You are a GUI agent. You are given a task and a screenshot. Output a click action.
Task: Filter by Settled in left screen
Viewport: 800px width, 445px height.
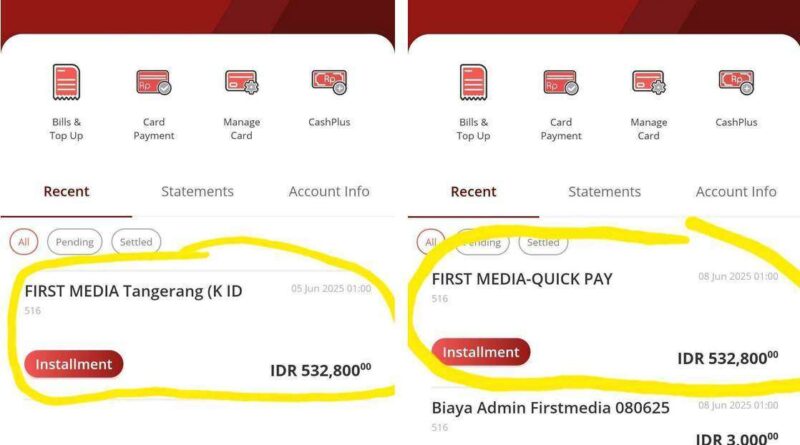(136, 241)
